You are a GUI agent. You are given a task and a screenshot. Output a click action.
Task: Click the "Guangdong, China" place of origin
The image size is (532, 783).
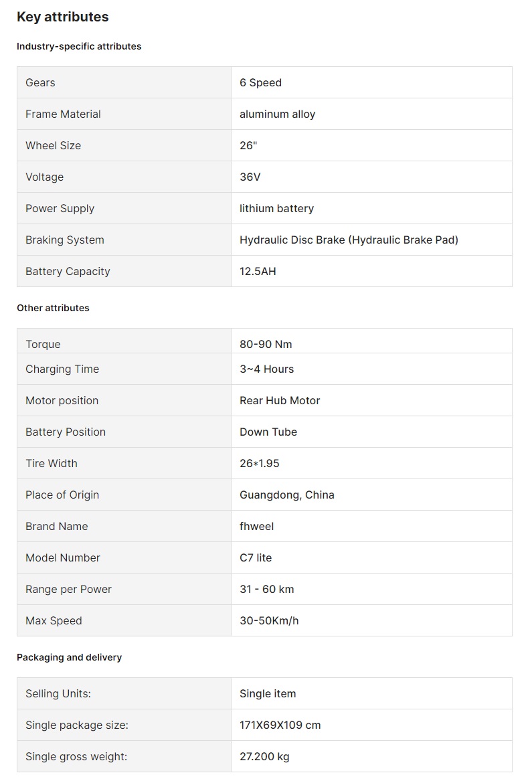pyautogui.click(x=286, y=495)
